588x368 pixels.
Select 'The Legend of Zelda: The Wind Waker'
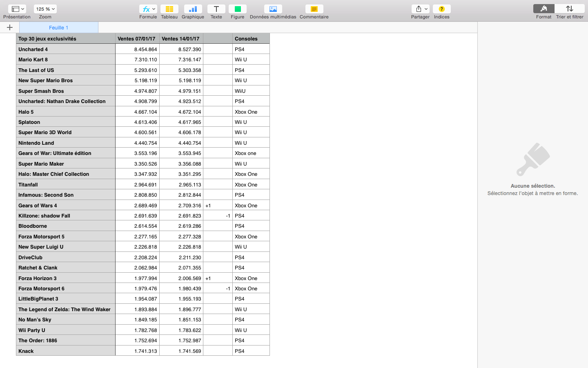coord(66,309)
